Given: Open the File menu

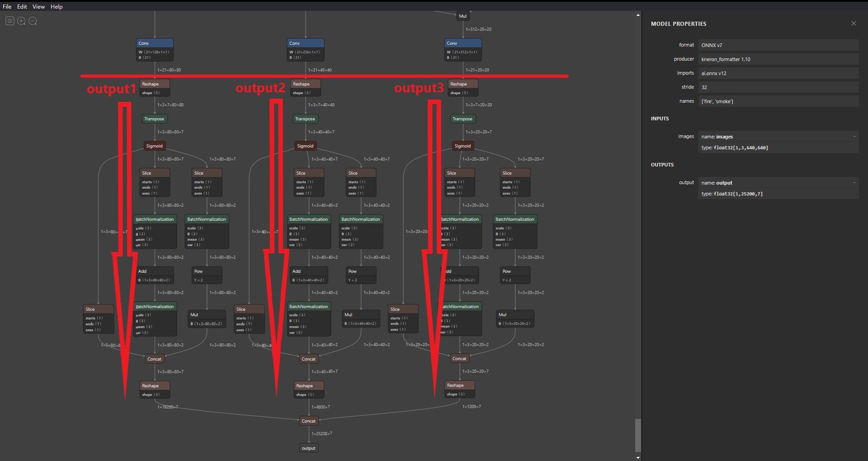Looking at the screenshot, I should click(7, 6).
